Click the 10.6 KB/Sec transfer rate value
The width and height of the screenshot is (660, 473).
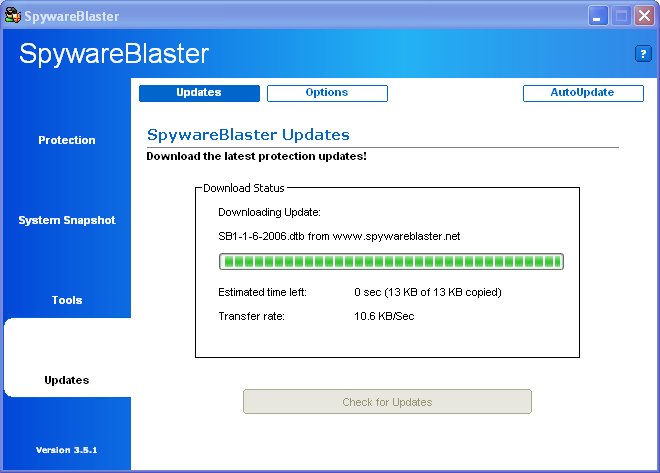click(x=384, y=316)
